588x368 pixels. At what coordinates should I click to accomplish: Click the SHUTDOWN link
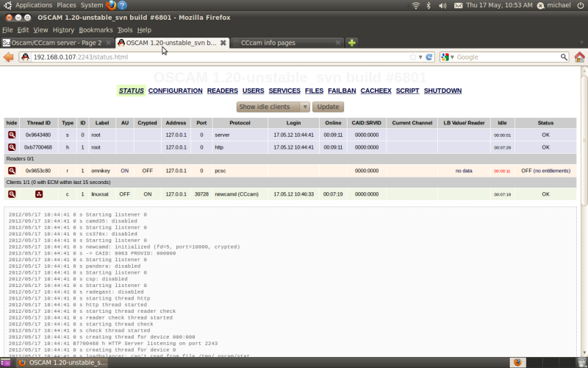(x=442, y=91)
